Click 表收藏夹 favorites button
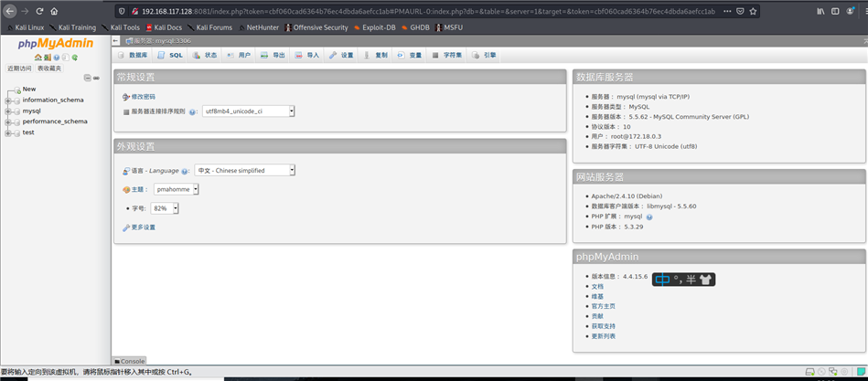The image size is (868, 381). click(x=49, y=69)
